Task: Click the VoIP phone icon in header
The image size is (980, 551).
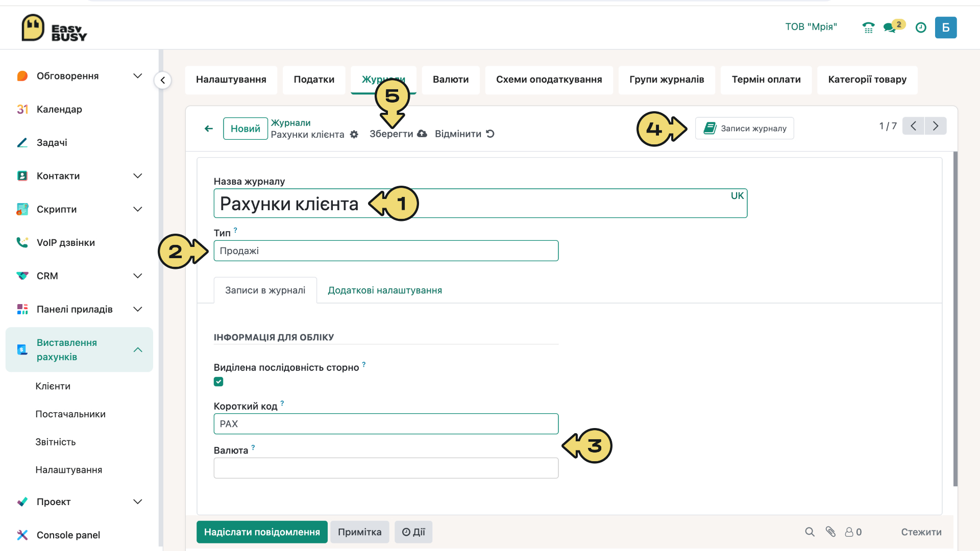Action: click(868, 28)
